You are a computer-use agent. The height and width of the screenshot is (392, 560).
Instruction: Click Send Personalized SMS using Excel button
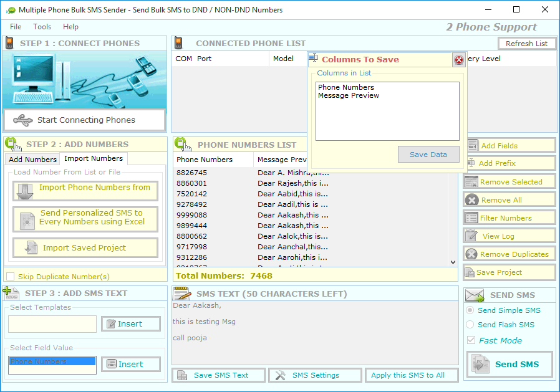tap(85, 219)
